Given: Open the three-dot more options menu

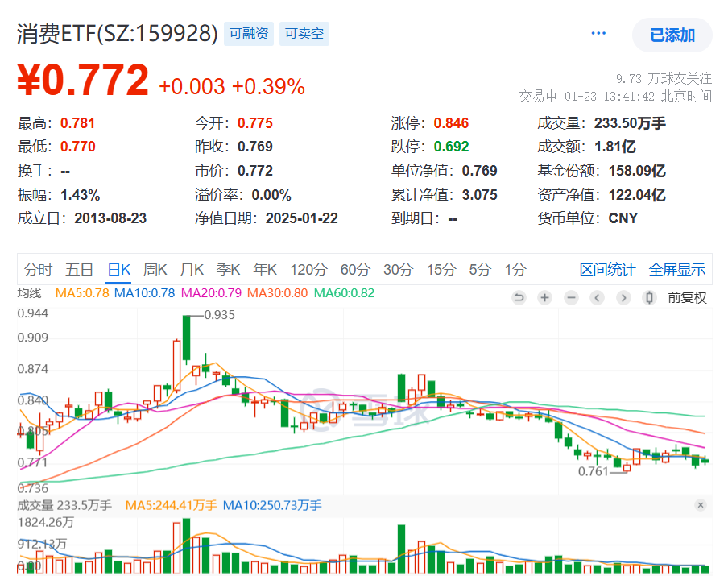Looking at the screenshot, I should click(x=598, y=34).
